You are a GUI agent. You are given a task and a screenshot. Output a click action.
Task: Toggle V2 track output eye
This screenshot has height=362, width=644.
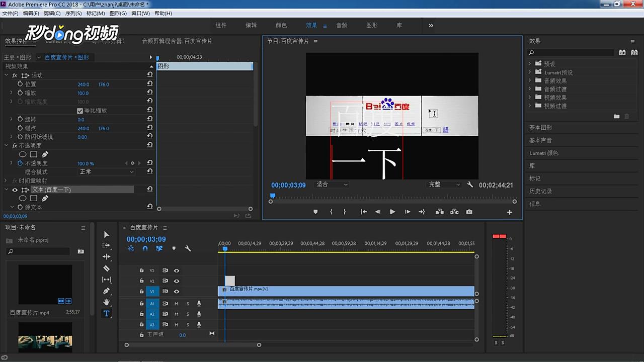click(x=177, y=281)
